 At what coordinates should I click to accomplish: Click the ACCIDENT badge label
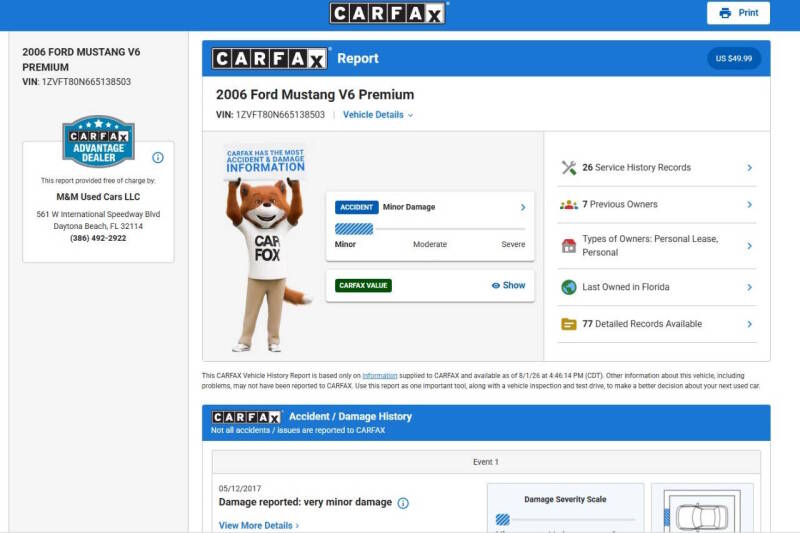coord(357,207)
